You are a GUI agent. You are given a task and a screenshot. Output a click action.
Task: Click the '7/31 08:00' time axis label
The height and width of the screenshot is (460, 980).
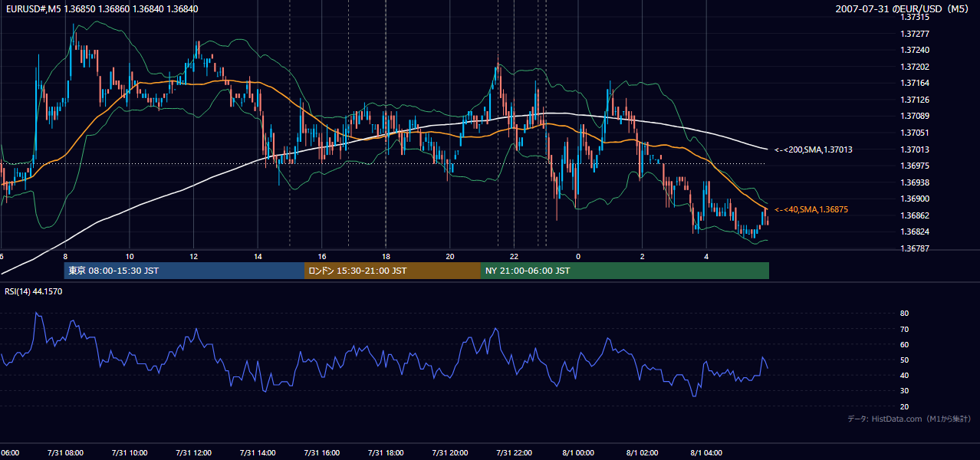click(65, 452)
